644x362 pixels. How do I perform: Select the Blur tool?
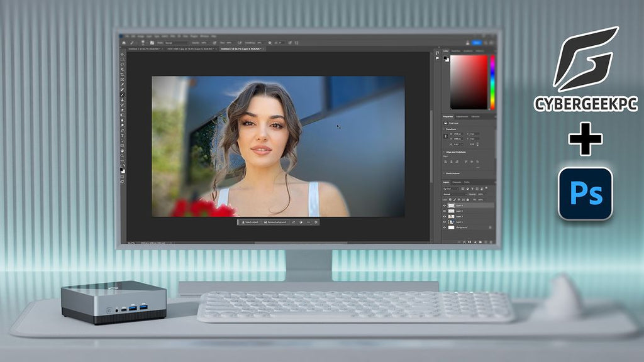(x=123, y=120)
